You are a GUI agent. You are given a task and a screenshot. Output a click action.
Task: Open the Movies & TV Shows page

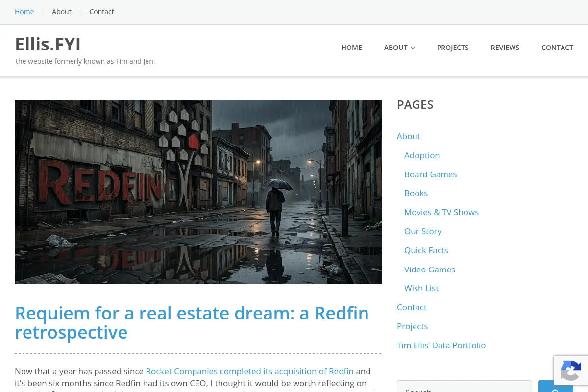click(441, 212)
